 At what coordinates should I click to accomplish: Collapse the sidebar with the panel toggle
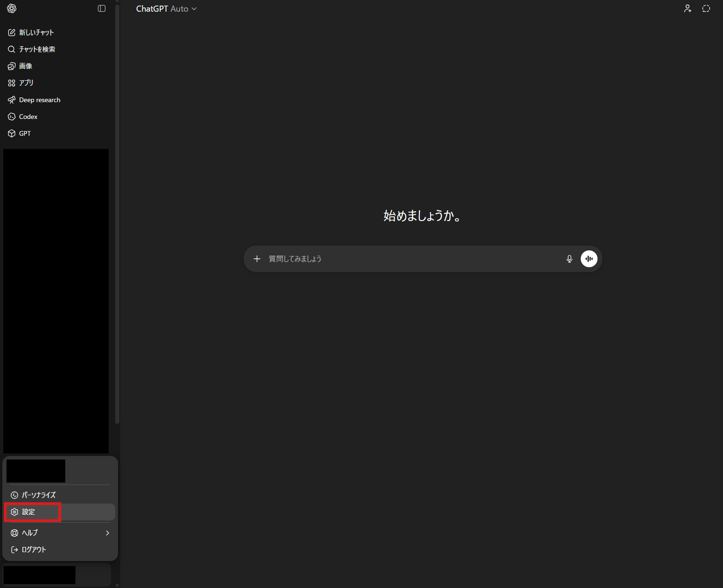102,8
